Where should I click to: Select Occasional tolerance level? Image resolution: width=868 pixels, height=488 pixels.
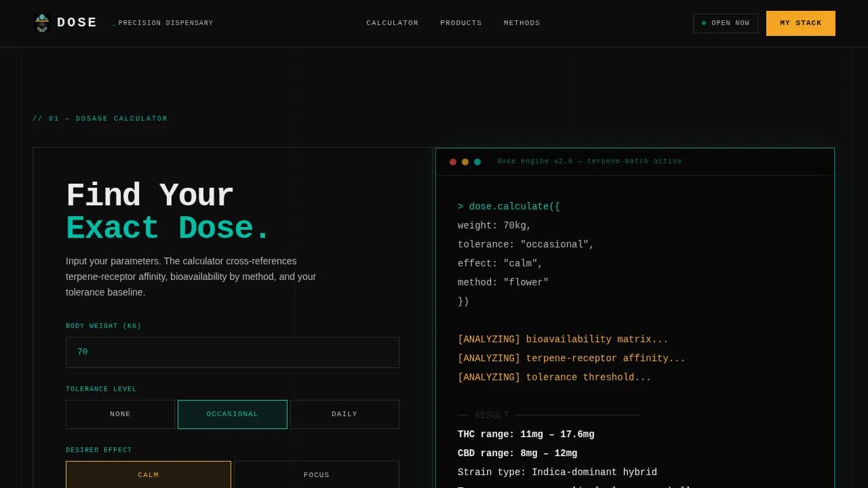click(x=233, y=414)
